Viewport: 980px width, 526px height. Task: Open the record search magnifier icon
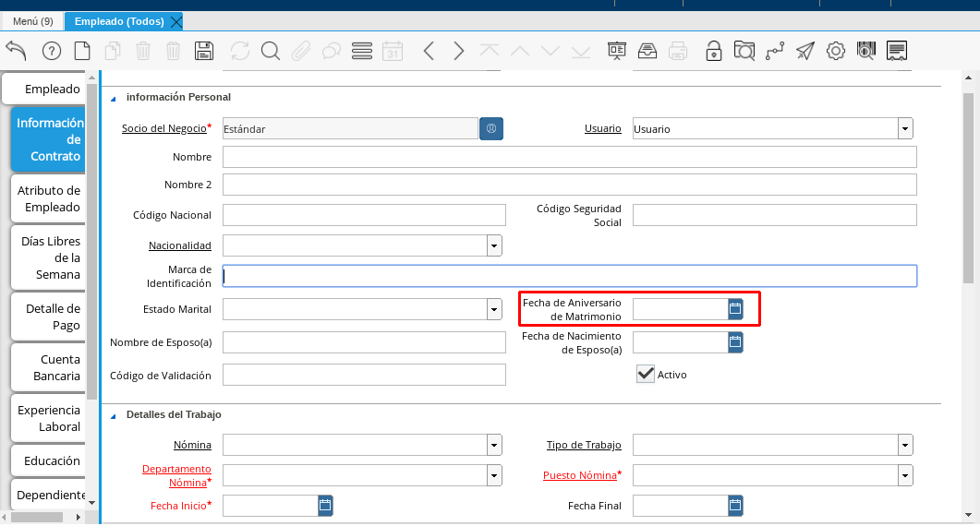pos(270,51)
